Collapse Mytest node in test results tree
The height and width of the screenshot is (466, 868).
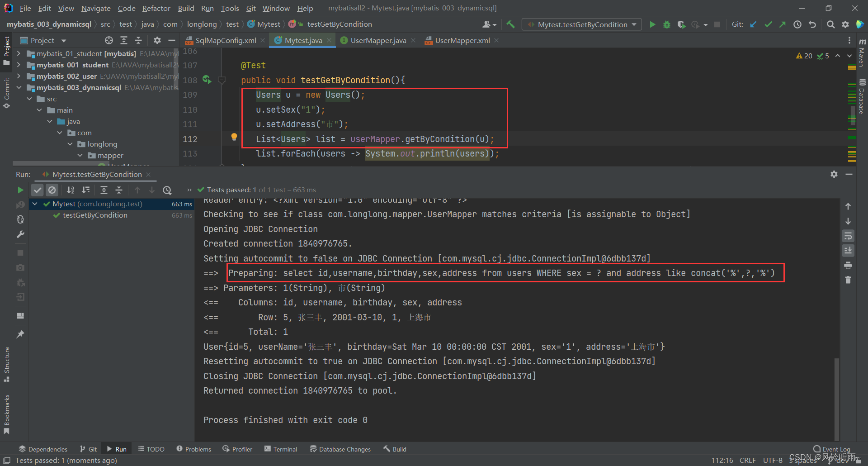pyautogui.click(x=35, y=204)
